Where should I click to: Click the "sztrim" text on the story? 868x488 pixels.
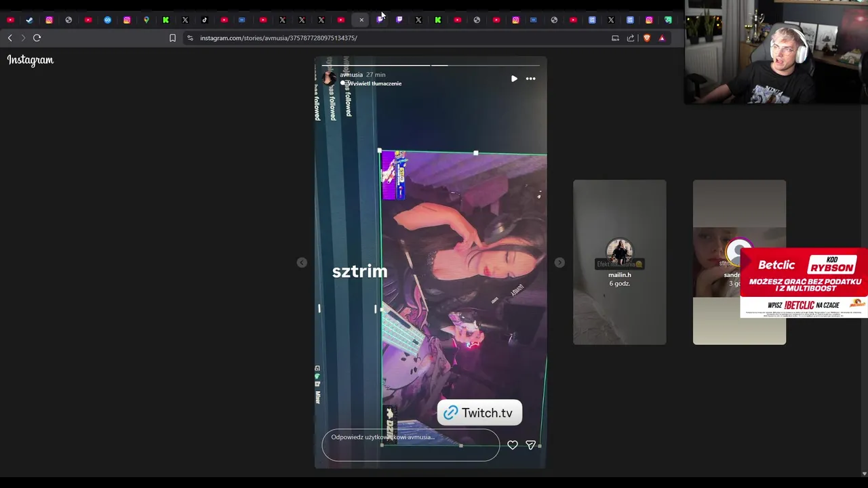coord(359,271)
